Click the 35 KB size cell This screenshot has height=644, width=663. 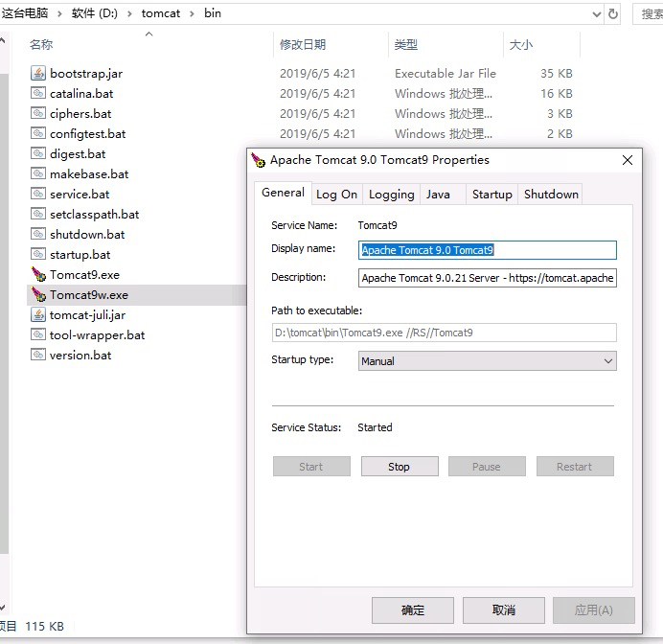point(556,74)
